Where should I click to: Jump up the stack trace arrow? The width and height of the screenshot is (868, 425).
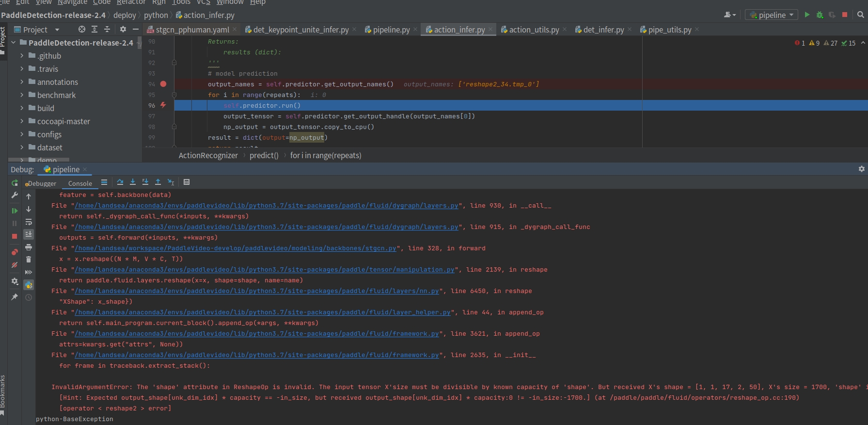pyautogui.click(x=29, y=196)
